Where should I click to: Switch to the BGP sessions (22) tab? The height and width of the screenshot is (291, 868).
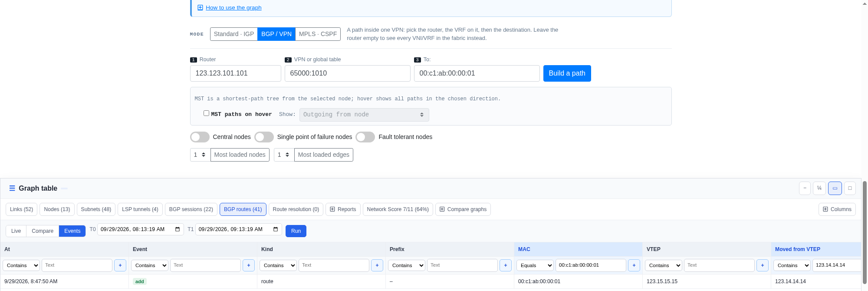coord(191,209)
